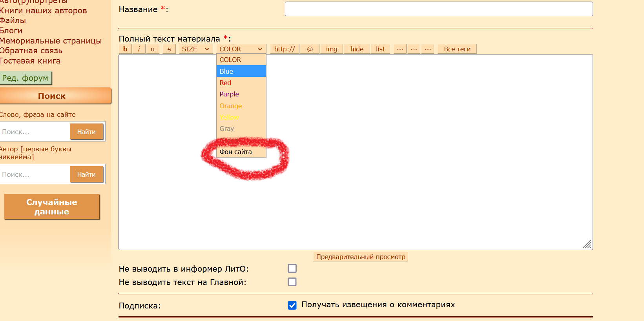Open the SIZE dropdown
Viewport: 644px width, 321px height.
[195, 49]
